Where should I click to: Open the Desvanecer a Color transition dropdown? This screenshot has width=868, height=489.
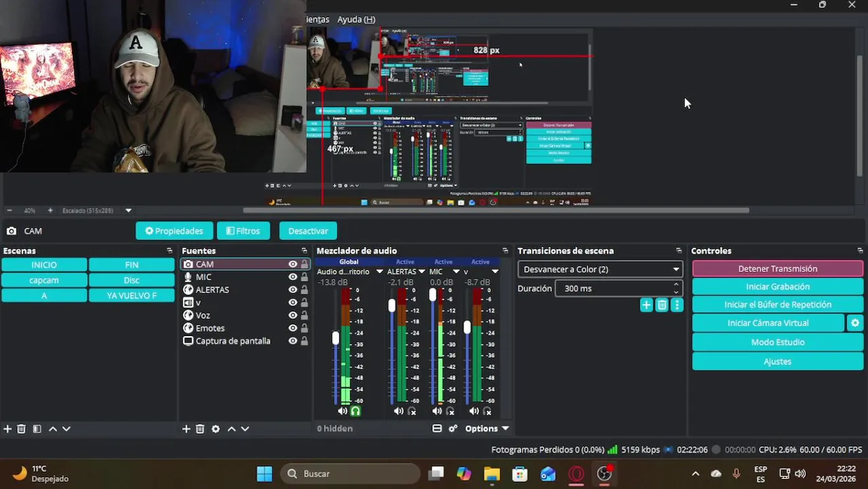point(600,269)
